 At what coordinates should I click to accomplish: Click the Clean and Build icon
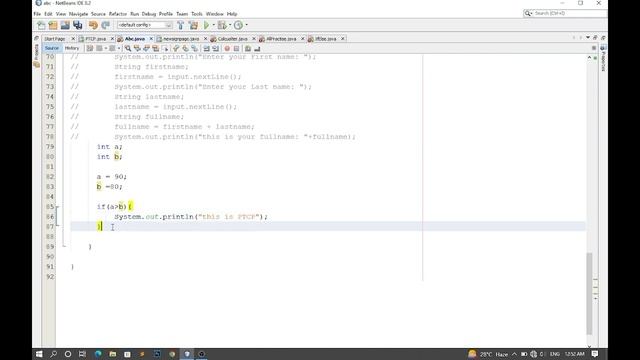(x=193, y=25)
